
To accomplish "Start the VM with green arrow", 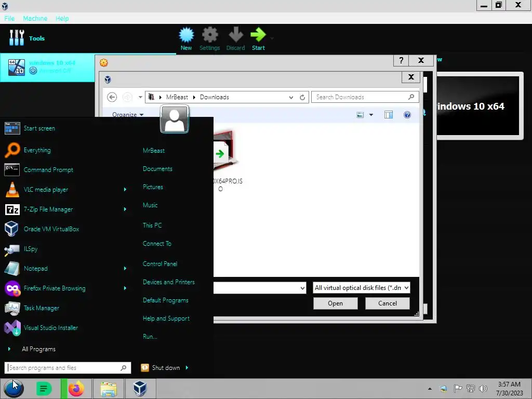I will point(258,35).
